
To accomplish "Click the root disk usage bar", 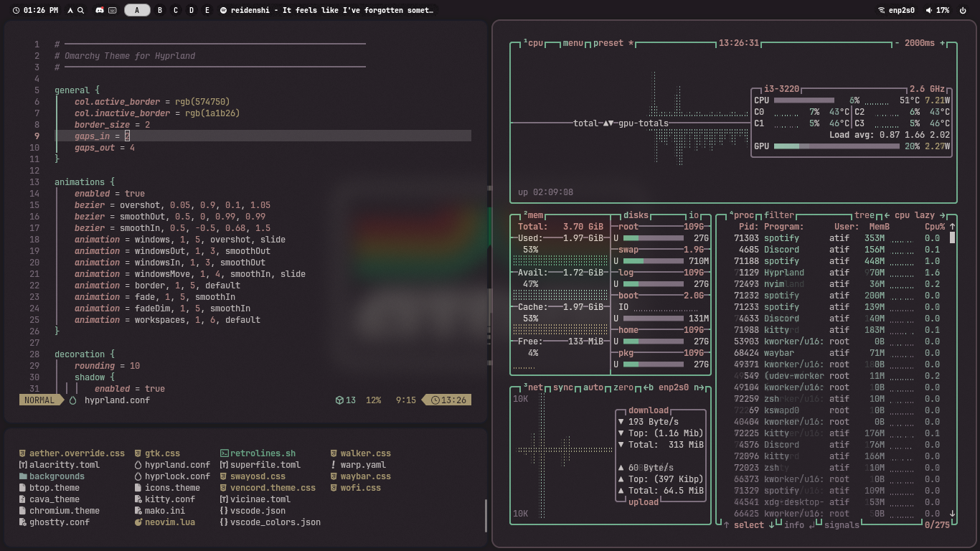I will point(654,238).
